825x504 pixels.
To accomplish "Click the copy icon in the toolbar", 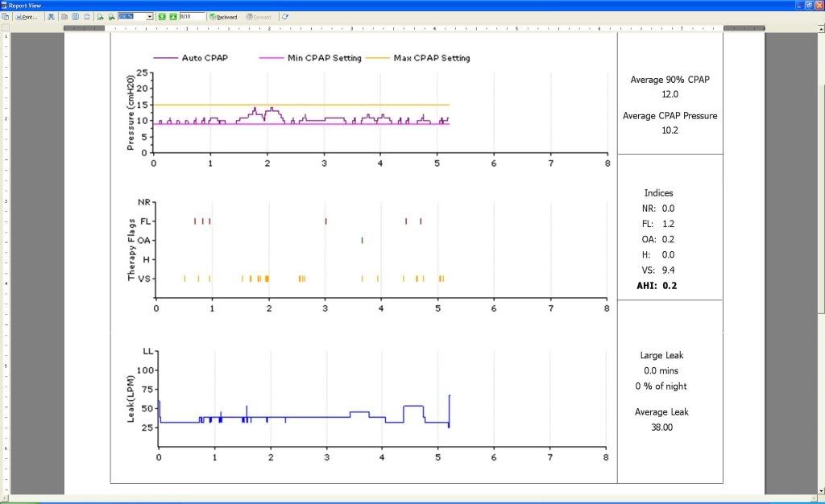I will tap(5, 16).
